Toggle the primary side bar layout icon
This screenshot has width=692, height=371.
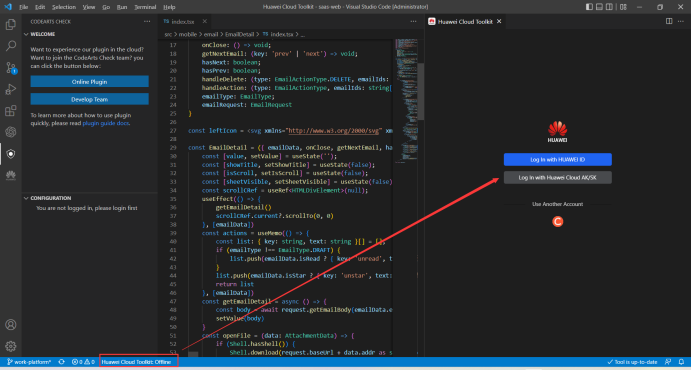pos(589,7)
